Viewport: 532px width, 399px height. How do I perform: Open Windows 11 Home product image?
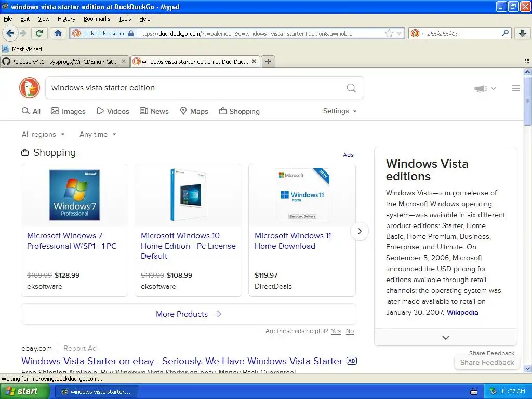[302, 195]
